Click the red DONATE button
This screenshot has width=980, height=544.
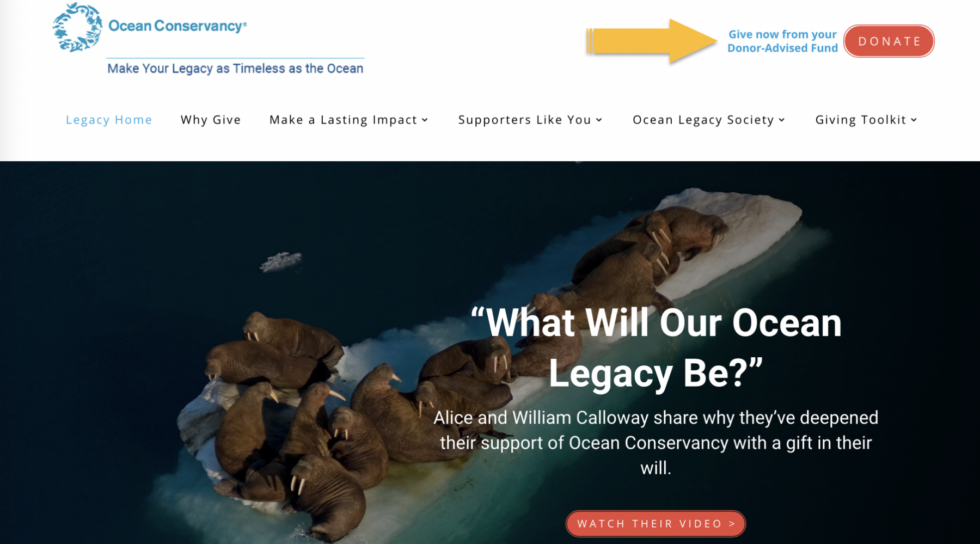889,41
